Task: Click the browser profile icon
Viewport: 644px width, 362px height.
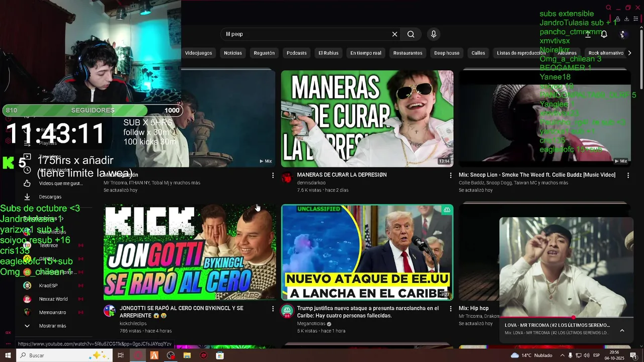Action: 618,19
